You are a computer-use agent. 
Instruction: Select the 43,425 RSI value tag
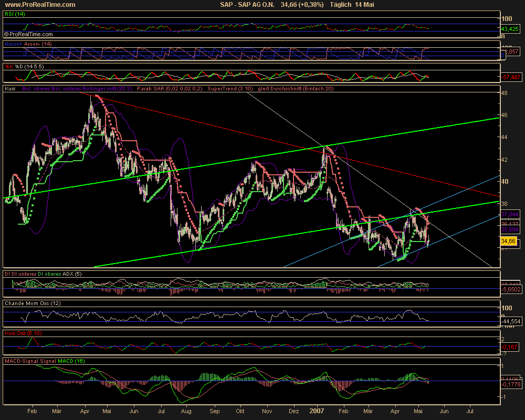coord(510,28)
